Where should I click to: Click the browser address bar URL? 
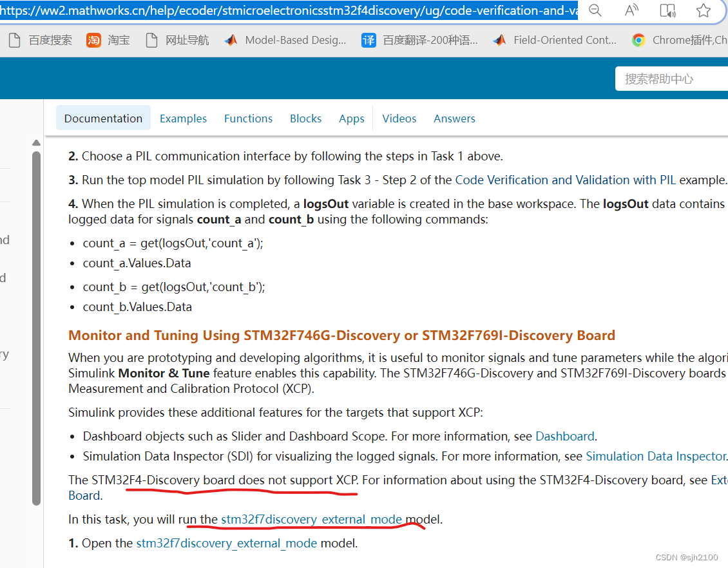(289, 10)
